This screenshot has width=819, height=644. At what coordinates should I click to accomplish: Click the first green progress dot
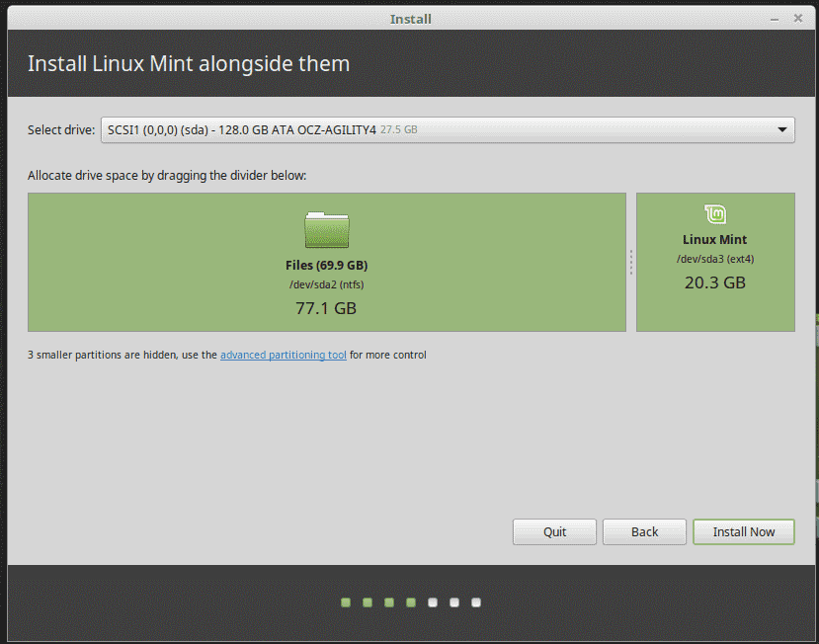345,602
